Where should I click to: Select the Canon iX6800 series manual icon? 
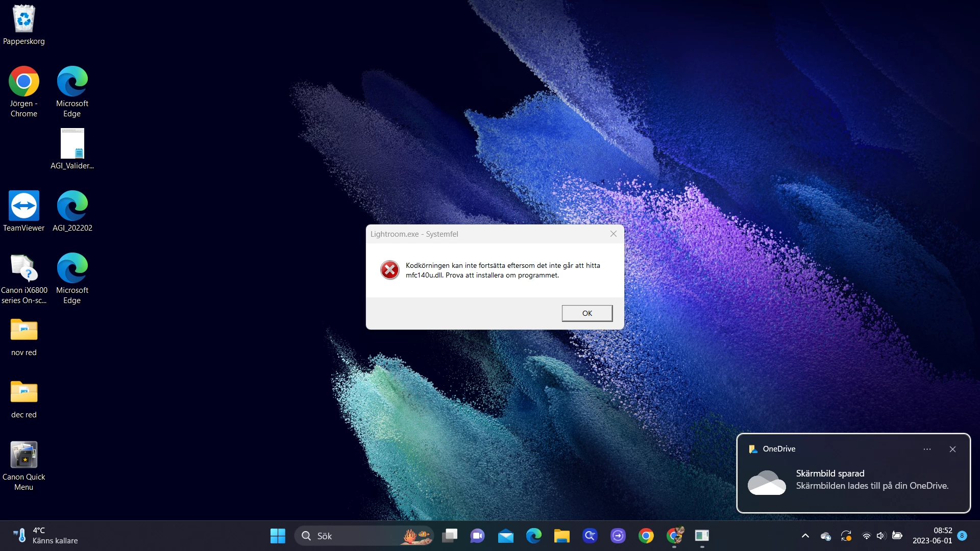[x=23, y=268]
